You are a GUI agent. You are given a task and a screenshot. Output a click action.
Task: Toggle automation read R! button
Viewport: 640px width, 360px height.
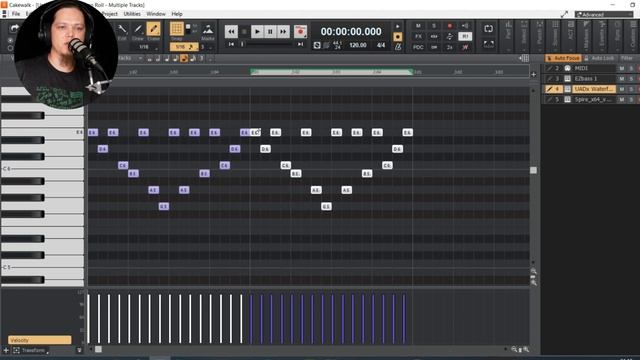coord(465,36)
